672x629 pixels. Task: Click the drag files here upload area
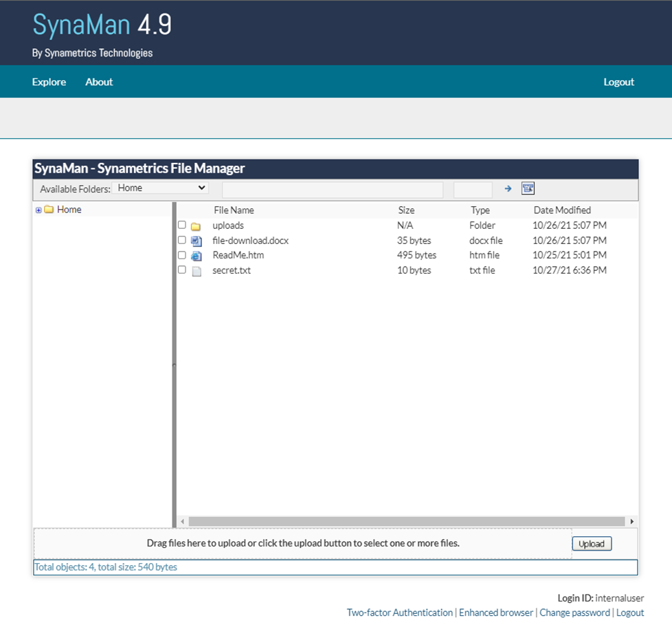[303, 543]
